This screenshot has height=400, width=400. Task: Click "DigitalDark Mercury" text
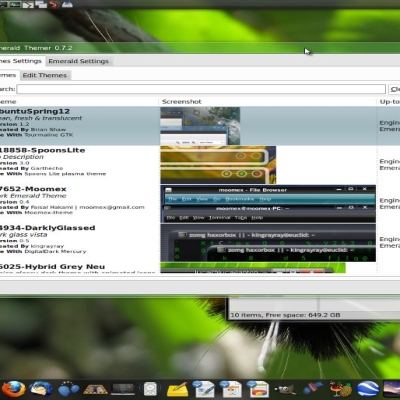[55, 251]
